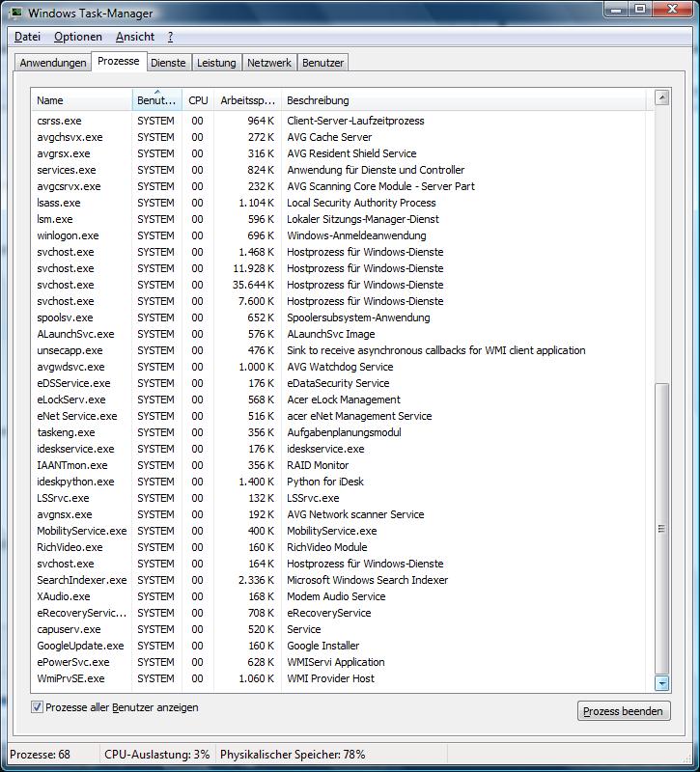Sort by the Beschreibung column header
Screen dimensions: 700x772
coord(463,100)
